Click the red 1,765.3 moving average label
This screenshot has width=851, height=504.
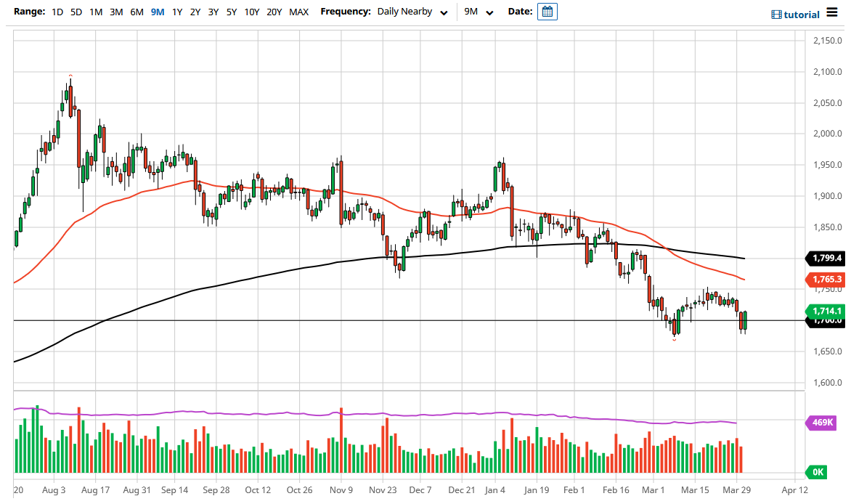click(x=826, y=279)
